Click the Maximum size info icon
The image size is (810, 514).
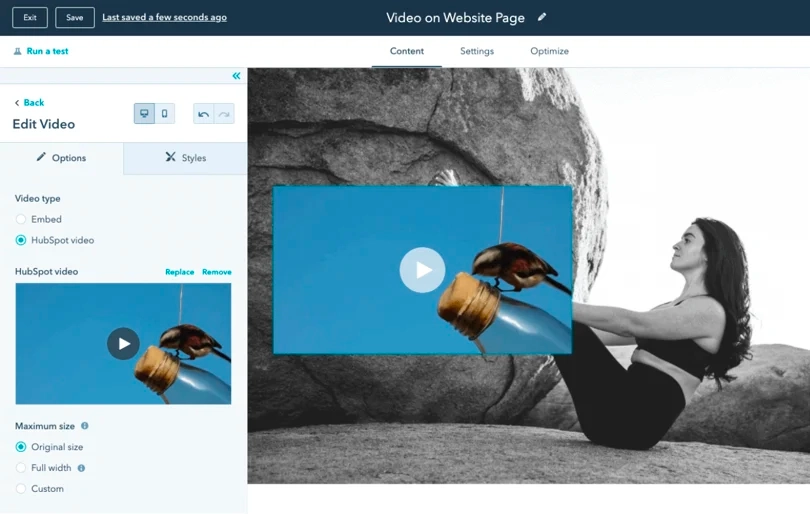pyautogui.click(x=85, y=426)
